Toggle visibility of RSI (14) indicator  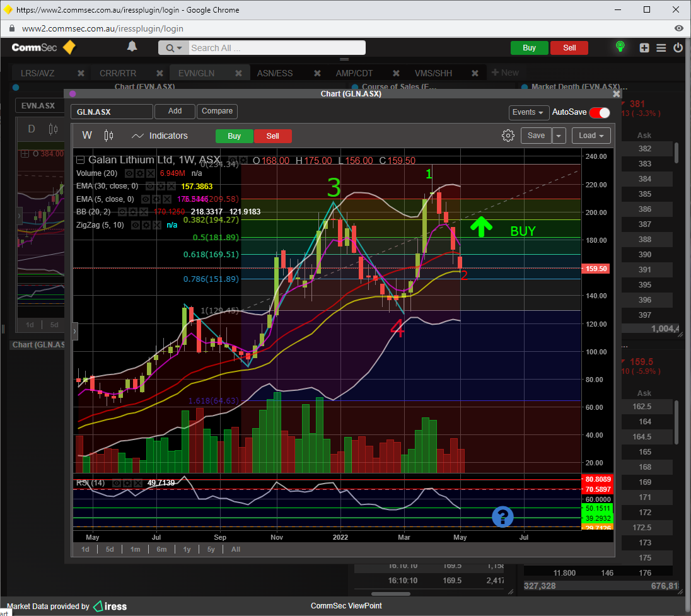[117, 483]
